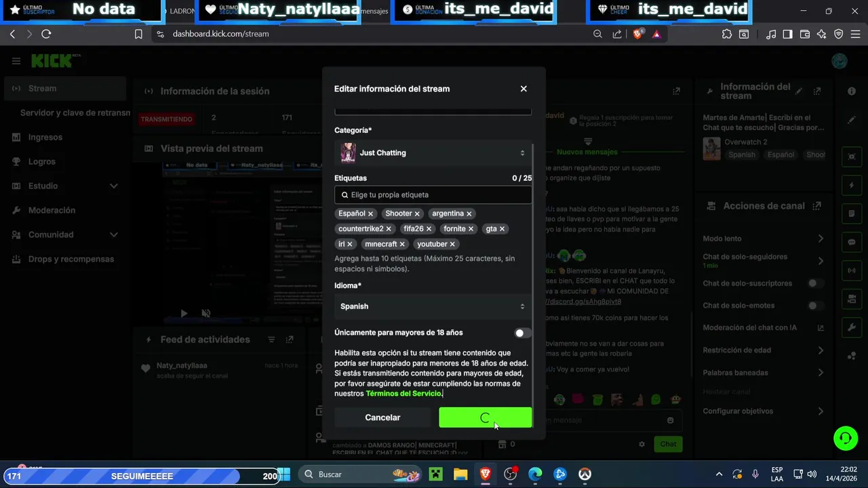Viewport: 868px width, 488px height.
Task: Open the user avatar menu
Action: [x=840, y=61]
